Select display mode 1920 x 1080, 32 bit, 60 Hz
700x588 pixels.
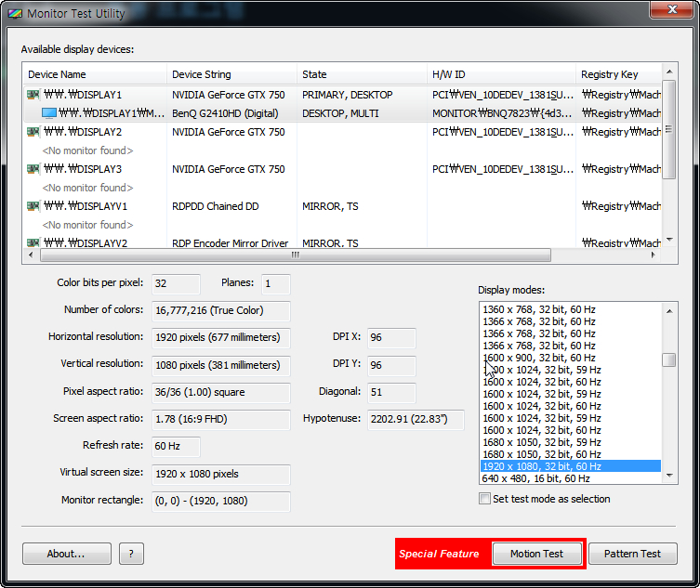coord(571,465)
